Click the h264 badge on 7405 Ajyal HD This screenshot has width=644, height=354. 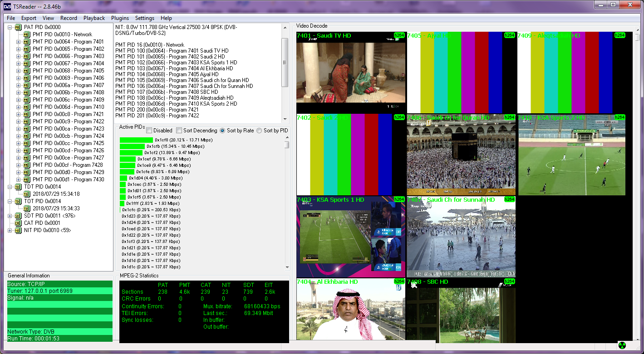click(x=509, y=35)
